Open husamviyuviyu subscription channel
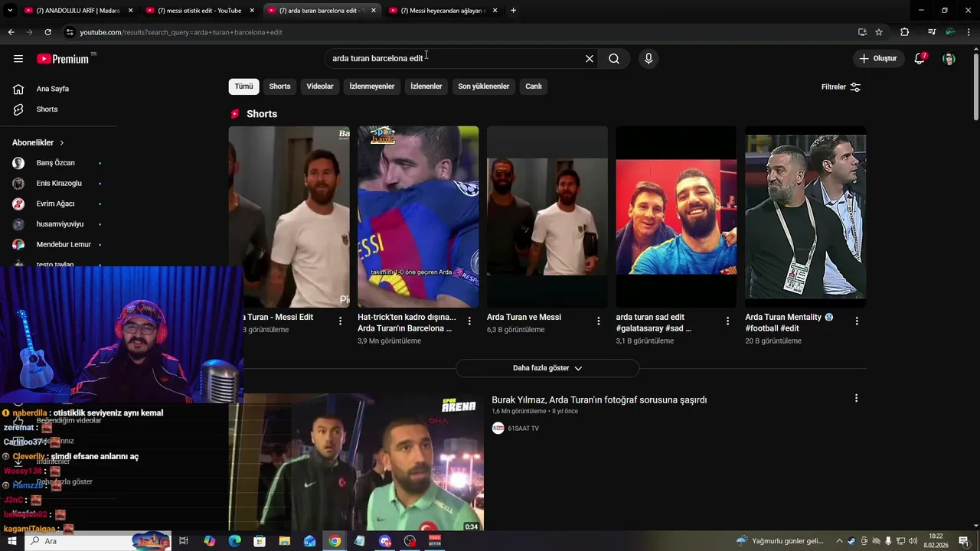 [61, 224]
